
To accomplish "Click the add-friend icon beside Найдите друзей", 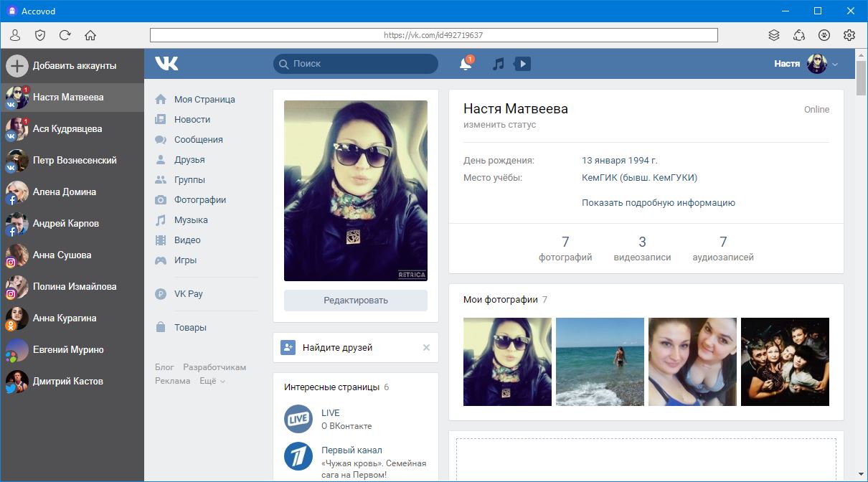I will 288,348.
